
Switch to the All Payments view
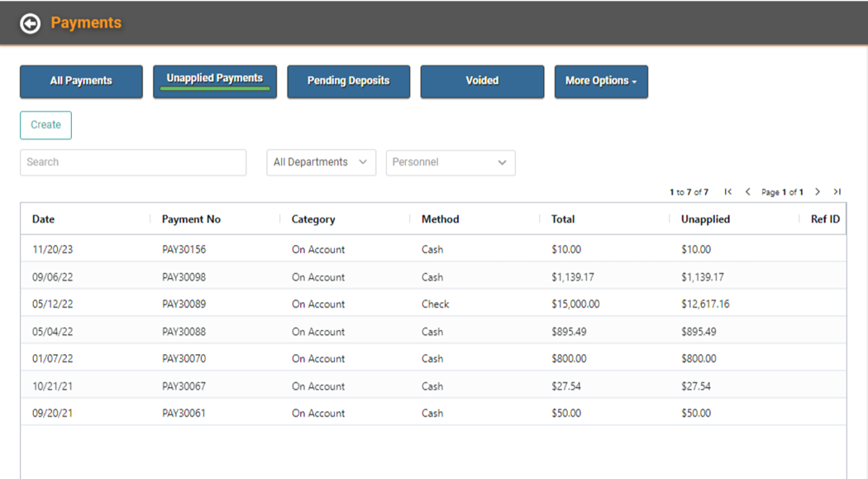coord(80,81)
